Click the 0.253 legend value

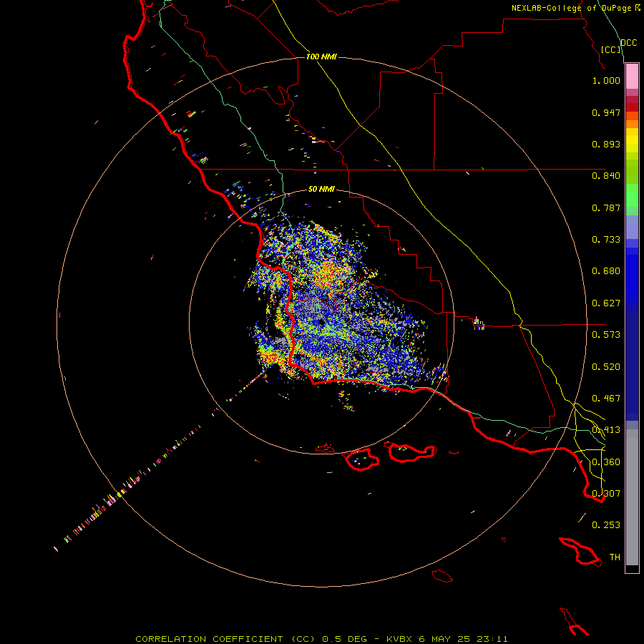click(606, 525)
